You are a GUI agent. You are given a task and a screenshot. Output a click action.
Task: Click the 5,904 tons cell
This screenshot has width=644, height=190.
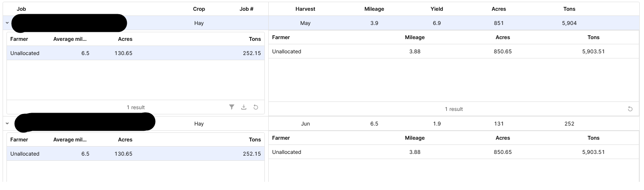click(569, 23)
